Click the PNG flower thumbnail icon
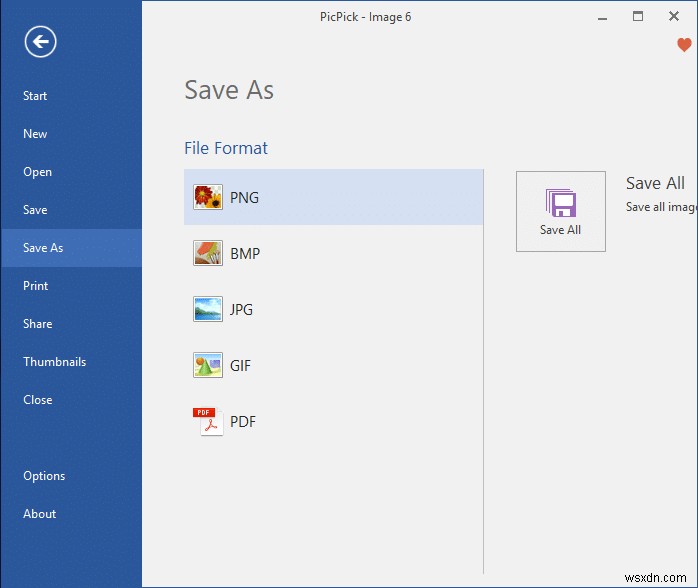The width and height of the screenshot is (698, 588). [x=208, y=197]
